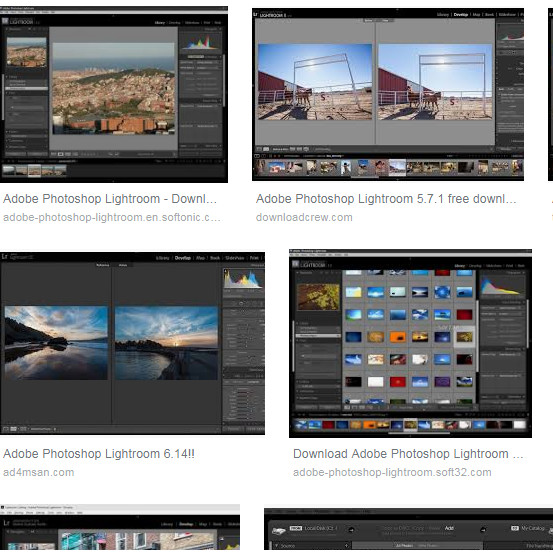
Task: Open the Lightroom seascape sunset comparison thumbnail
Action: 132,343
